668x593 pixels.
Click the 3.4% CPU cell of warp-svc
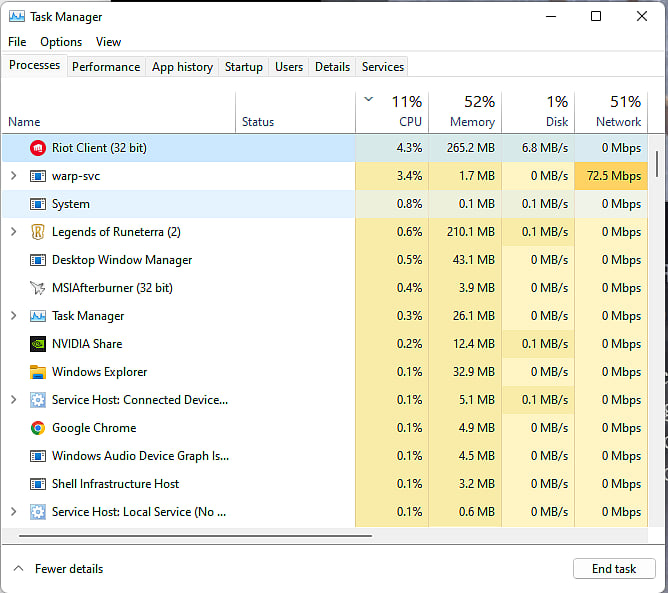tap(392, 176)
